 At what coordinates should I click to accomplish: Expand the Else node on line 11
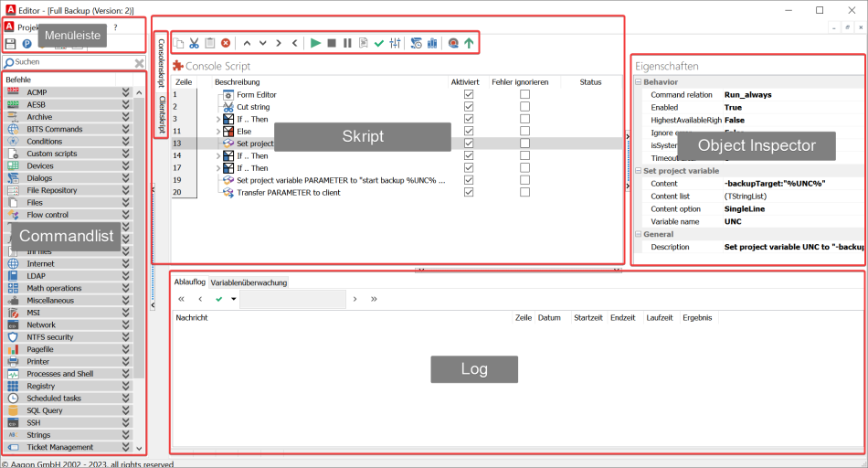[218, 132]
